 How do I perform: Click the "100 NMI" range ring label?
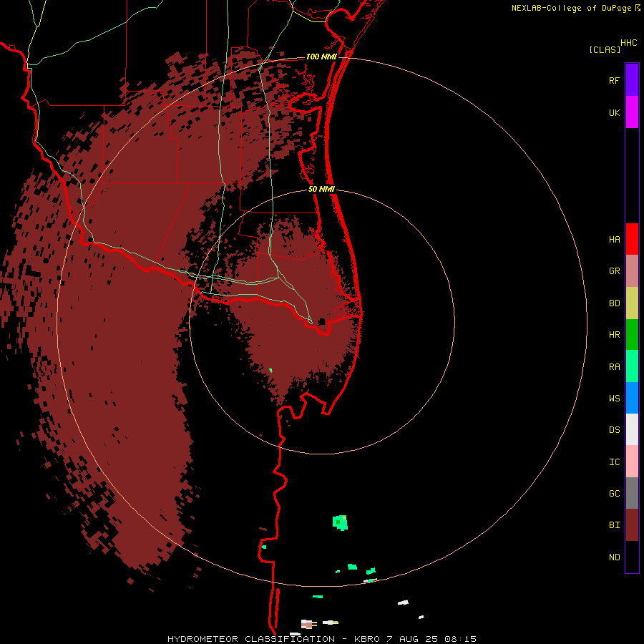click(x=321, y=57)
